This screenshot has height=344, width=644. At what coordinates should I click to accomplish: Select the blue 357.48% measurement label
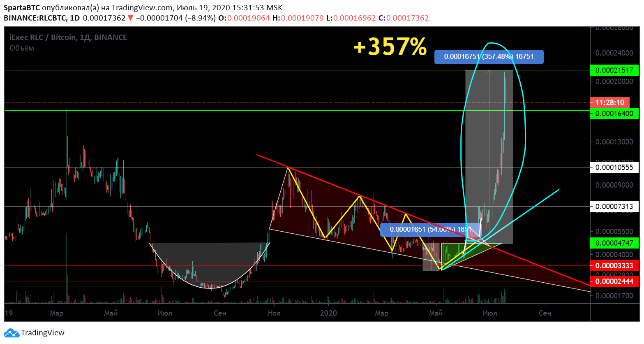489,57
